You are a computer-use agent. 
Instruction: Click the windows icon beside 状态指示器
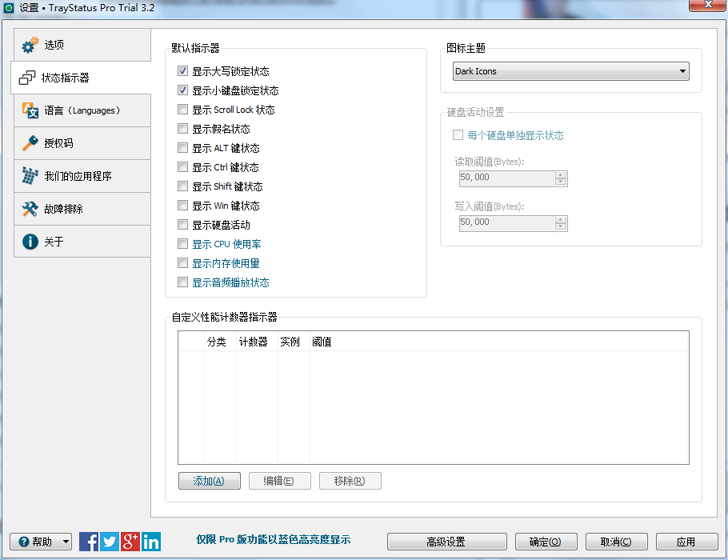tap(27, 78)
